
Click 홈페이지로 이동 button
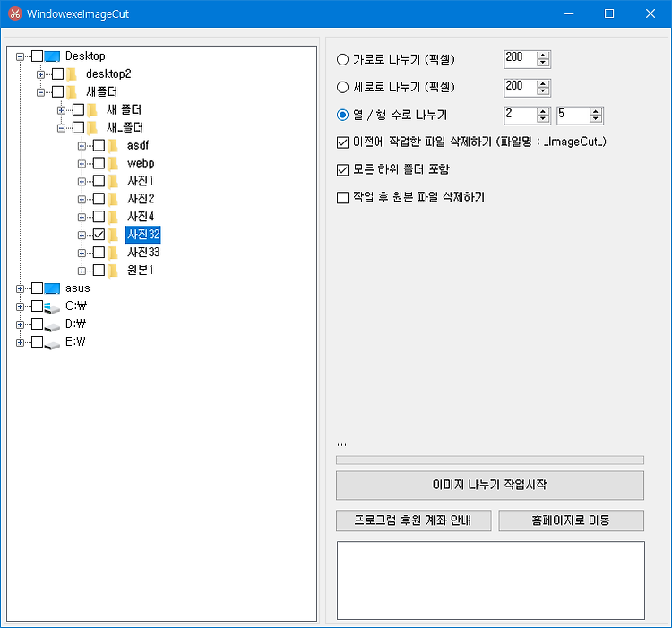571,520
